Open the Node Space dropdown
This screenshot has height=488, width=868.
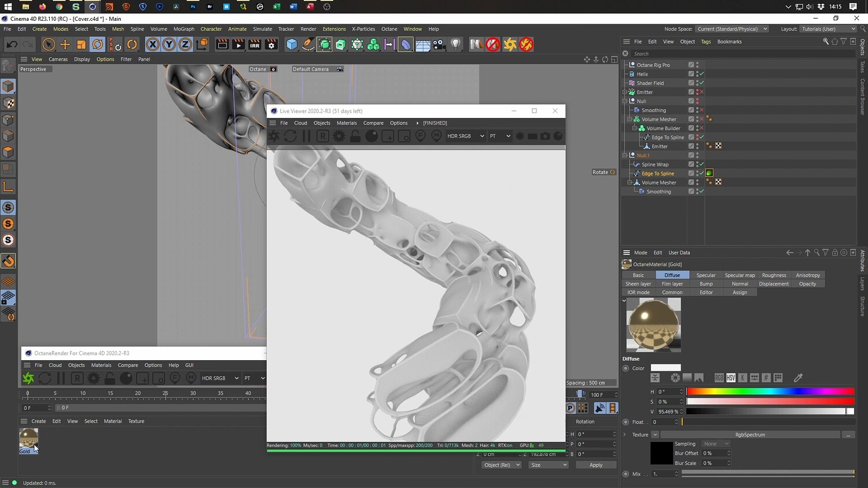732,29
